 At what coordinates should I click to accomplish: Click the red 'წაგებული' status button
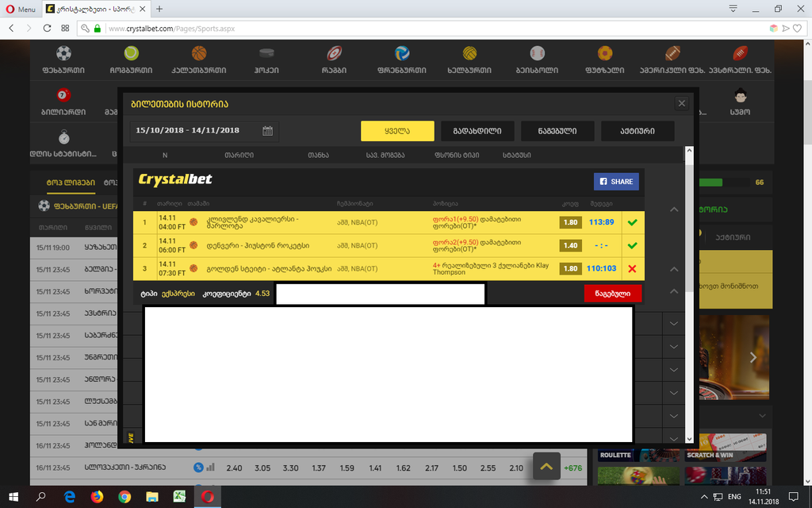coord(613,294)
